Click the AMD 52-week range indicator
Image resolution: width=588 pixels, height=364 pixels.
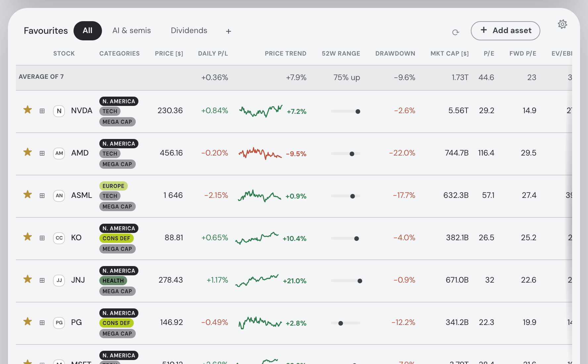coord(346,154)
